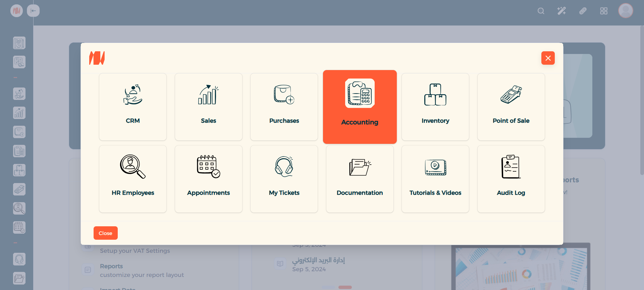Open the CRM module tile
This screenshot has height=290, width=644.
pos(133,107)
